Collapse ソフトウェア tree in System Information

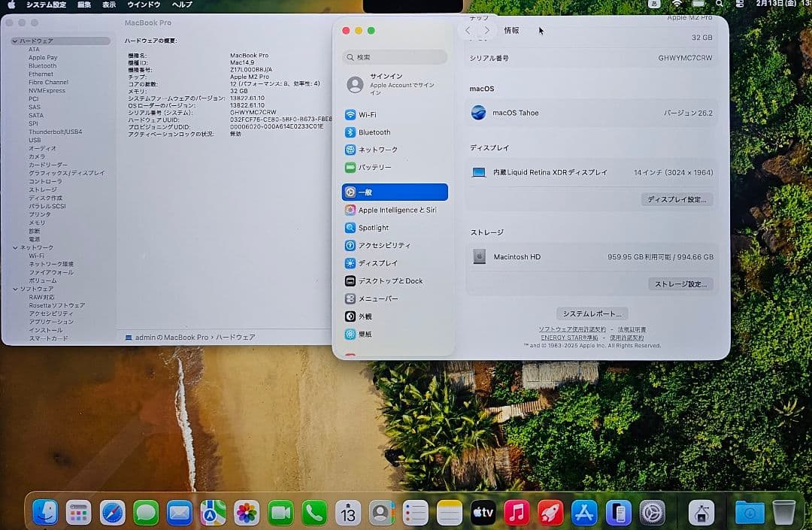(x=15, y=289)
